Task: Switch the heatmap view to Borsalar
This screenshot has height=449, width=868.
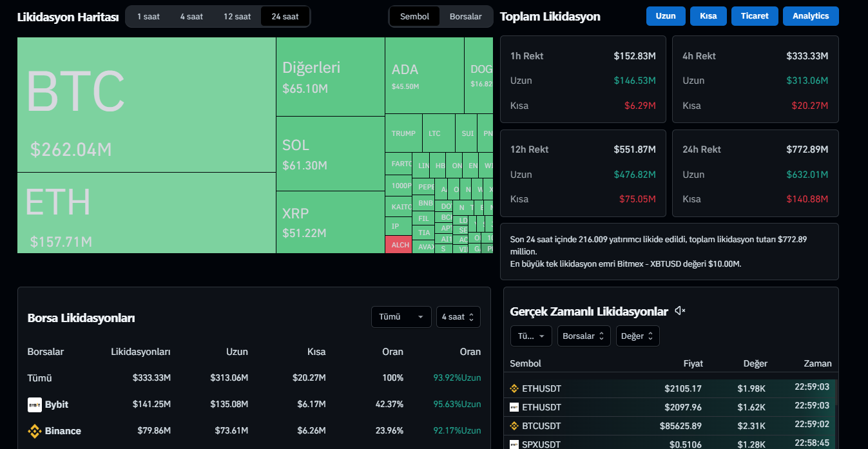Action: pyautogui.click(x=465, y=16)
